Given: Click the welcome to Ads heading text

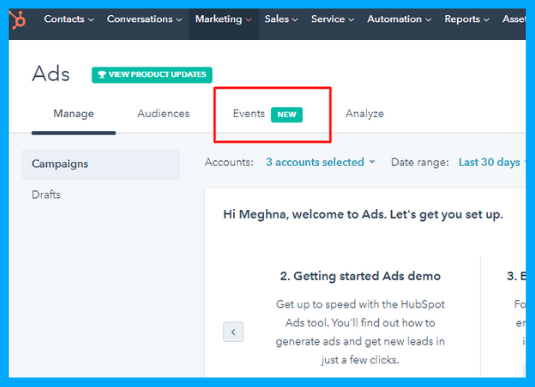Looking at the screenshot, I should [x=363, y=215].
